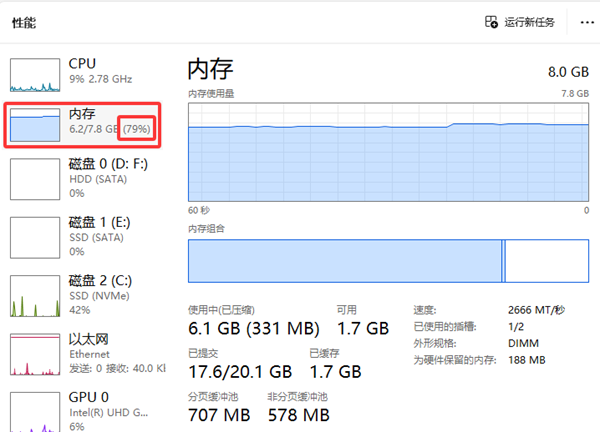Click the 内存组合 composition bar

[x=388, y=261]
